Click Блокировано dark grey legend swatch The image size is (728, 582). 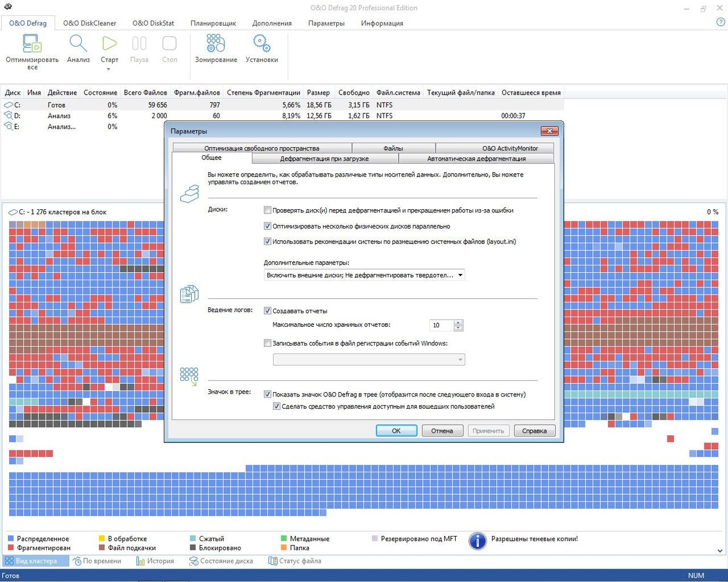pyautogui.click(x=193, y=547)
